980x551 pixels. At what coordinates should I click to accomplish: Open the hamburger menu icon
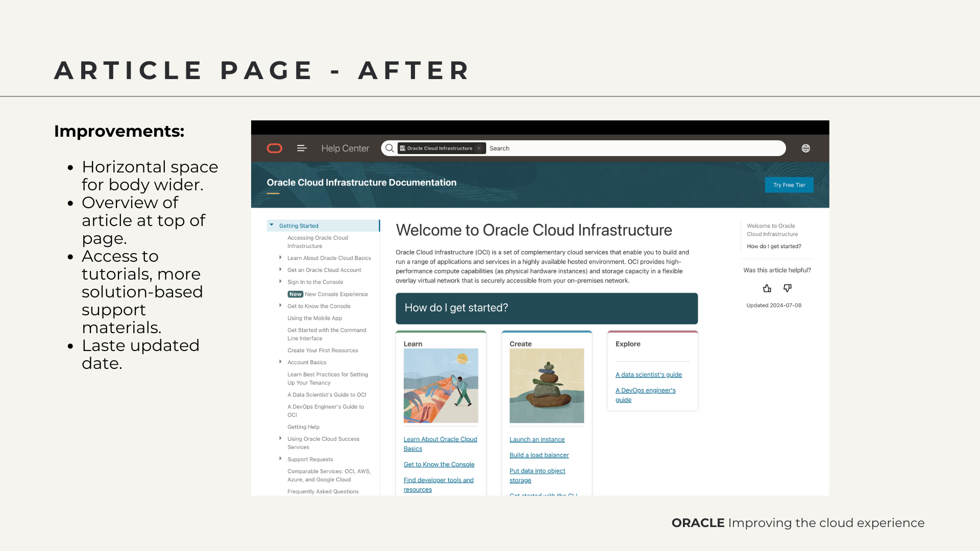click(302, 148)
